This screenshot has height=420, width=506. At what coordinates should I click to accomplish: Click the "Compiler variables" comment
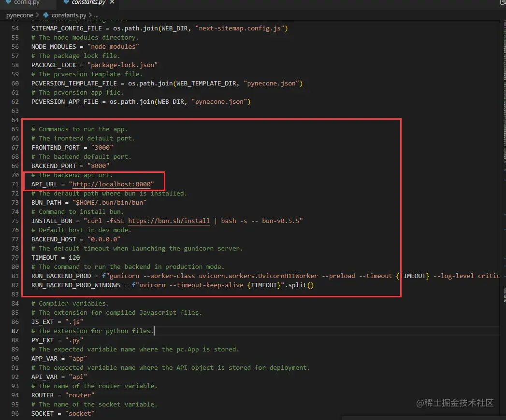70,304
